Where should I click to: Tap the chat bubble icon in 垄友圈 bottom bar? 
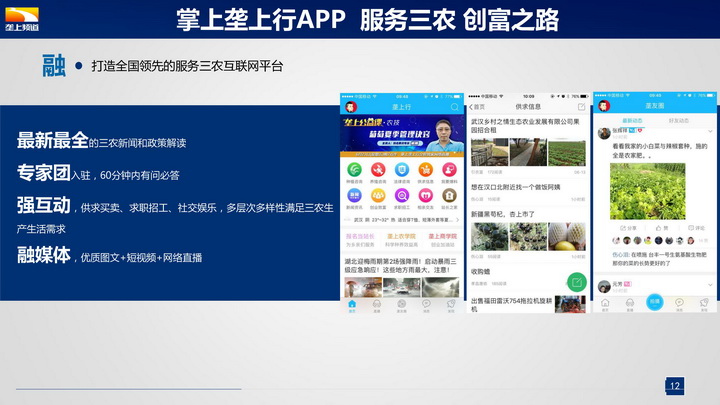tap(679, 303)
